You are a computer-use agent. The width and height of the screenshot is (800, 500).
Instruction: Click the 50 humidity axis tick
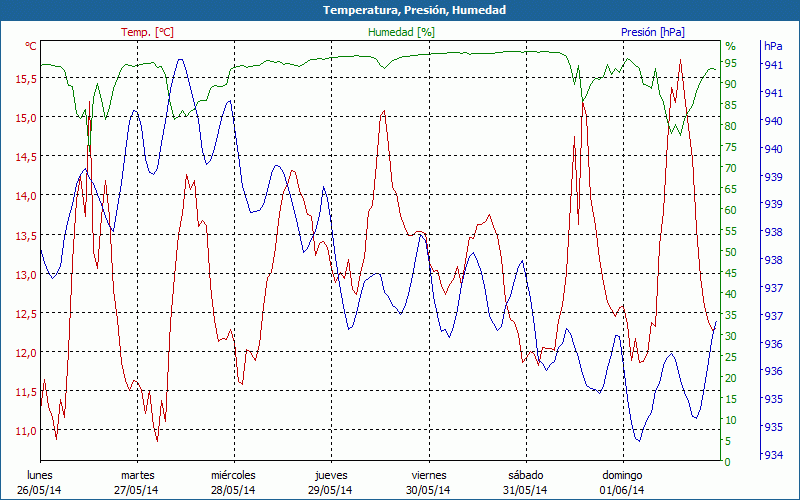pyautogui.click(x=730, y=252)
